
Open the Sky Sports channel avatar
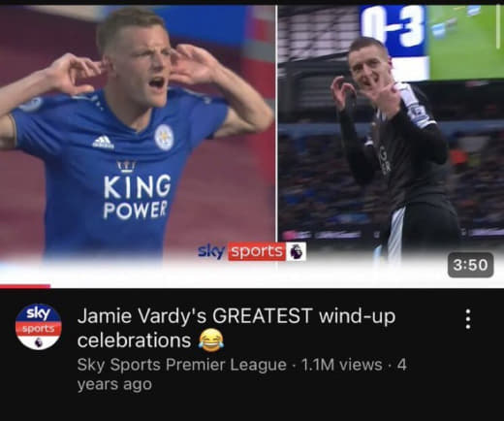(x=39, y=327)
